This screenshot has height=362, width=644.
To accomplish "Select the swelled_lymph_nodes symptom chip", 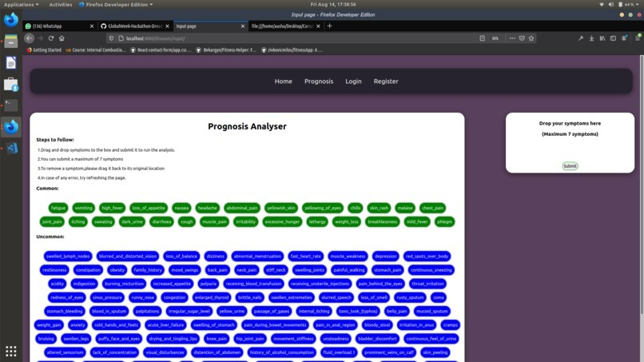I will tap(68, 256).
